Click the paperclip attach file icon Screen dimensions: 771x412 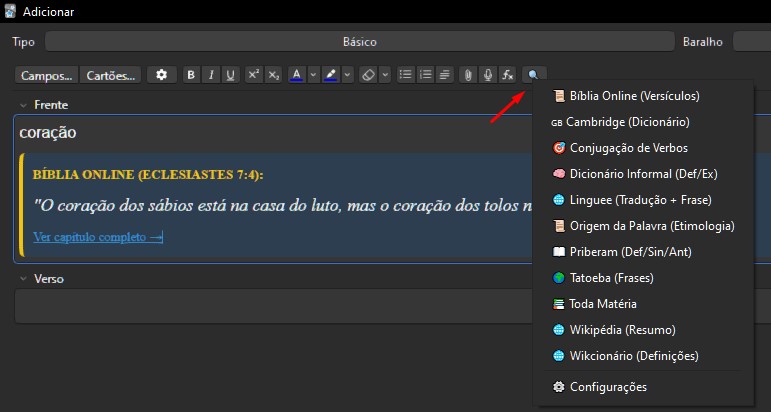pos(467,75)
